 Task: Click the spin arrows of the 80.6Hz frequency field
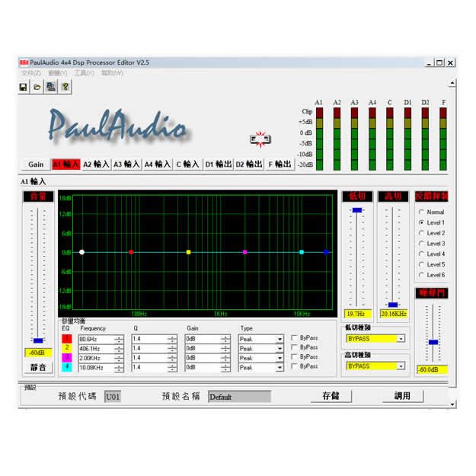tap(119, 340)
